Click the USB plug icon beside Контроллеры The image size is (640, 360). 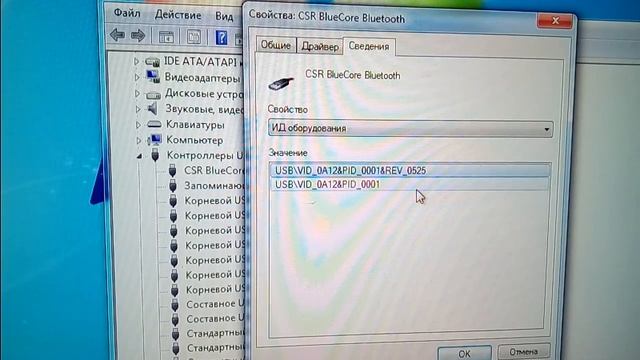coord(155,155)
